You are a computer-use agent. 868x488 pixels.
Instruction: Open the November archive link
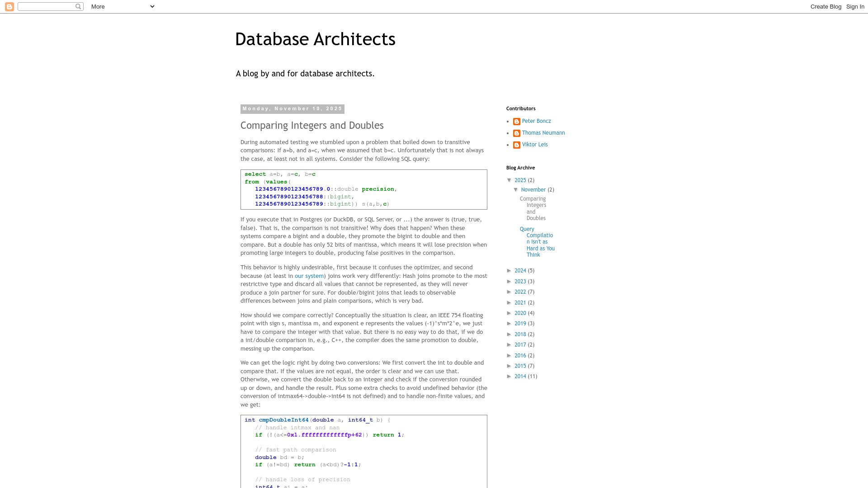[533, 190]
